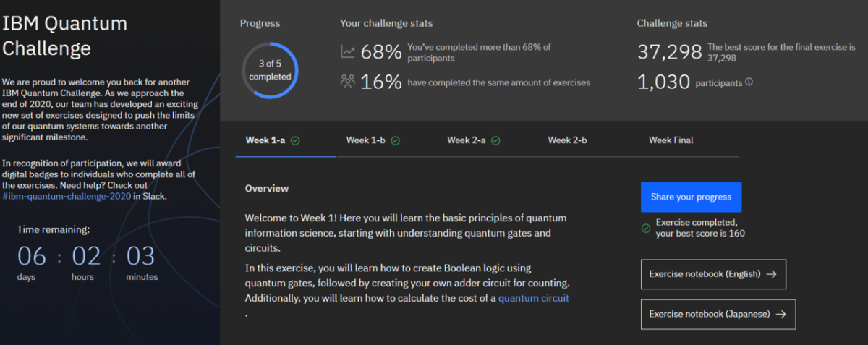Click the green checkmark on Week 1-a
The height and width of the screenshot is (345, 868).
(295, 140)
